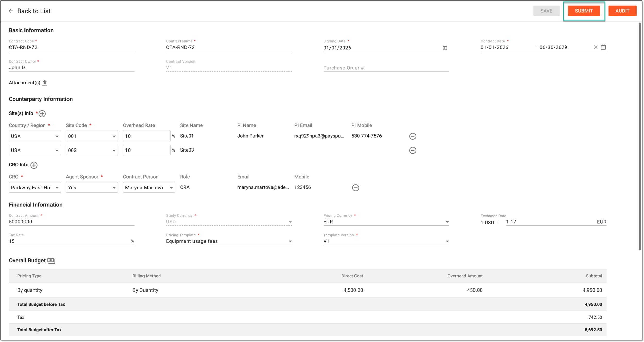
Task: Click the Contract Owner field
Action: (x=72, y=68)
